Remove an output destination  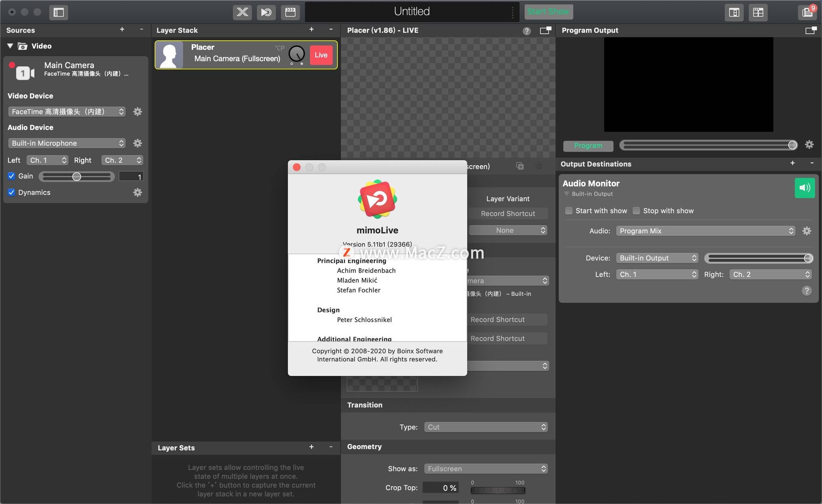click(x=812, y=163)
